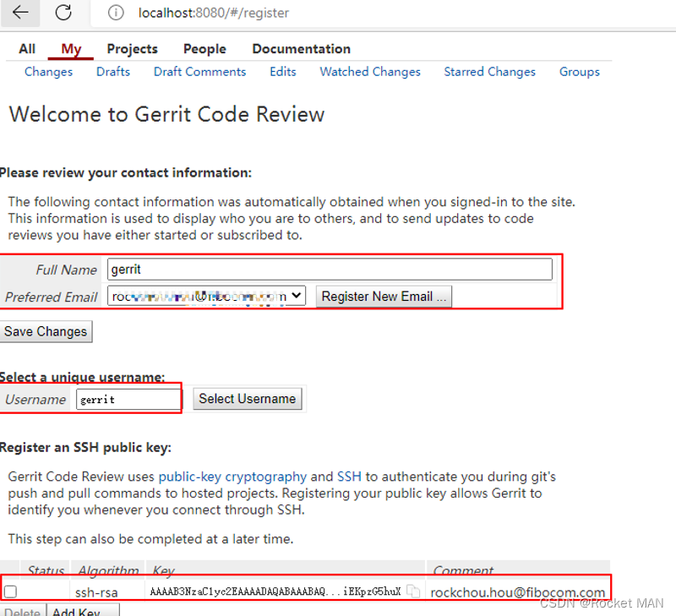
Task: Open the site information icon in address bar
Action: coord(116,14)
